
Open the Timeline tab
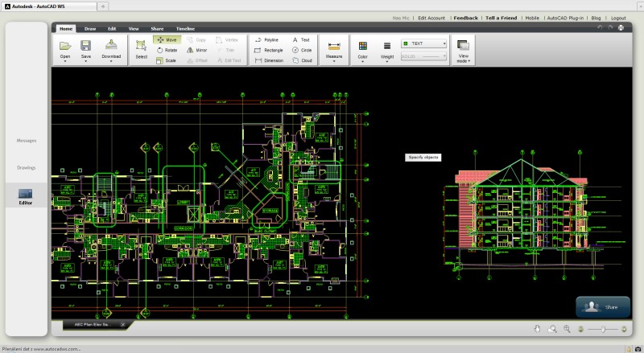(x=185, y=28)
